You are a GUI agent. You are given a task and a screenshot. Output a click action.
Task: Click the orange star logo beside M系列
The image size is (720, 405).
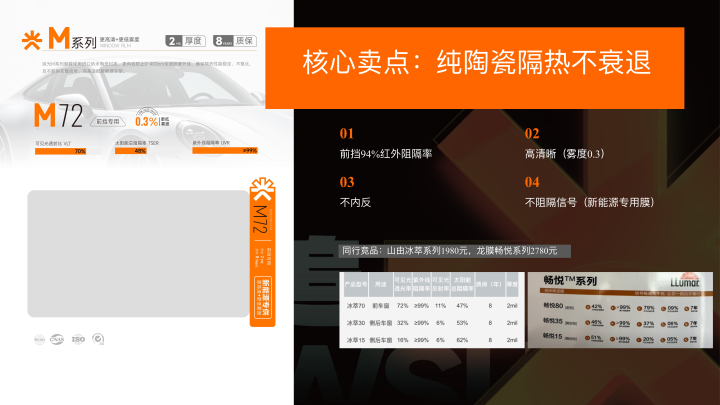point(32,40)
